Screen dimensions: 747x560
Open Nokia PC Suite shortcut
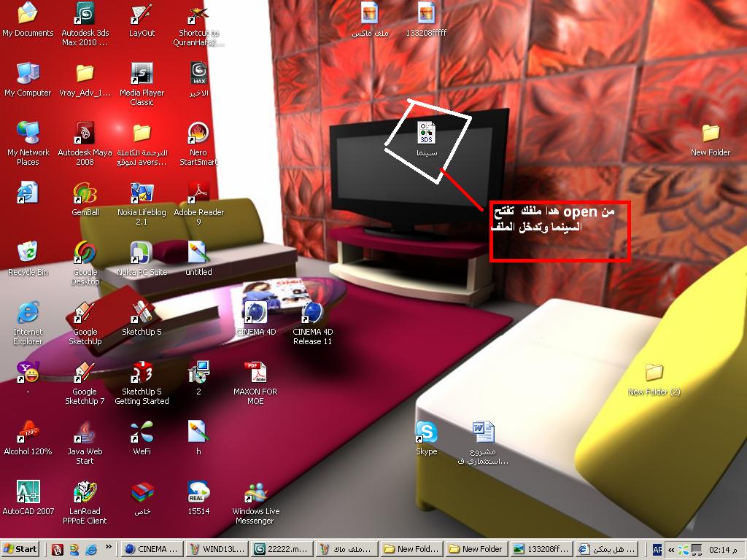click(142, 259)
